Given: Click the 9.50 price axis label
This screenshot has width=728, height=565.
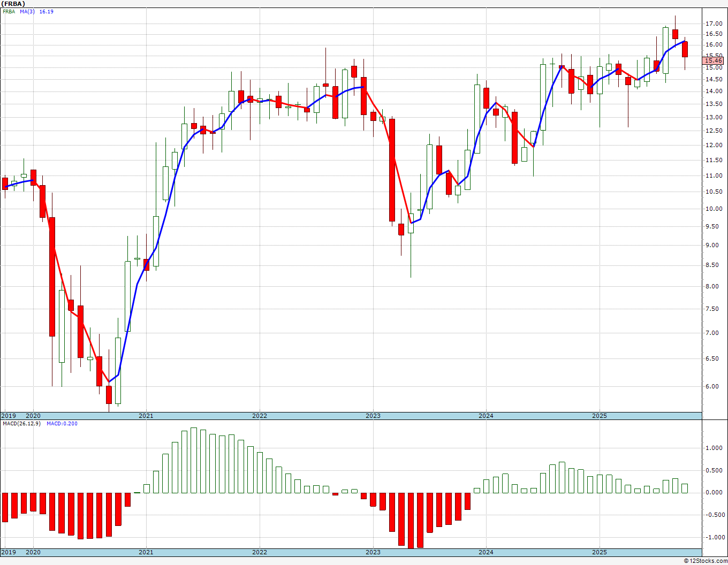Looking at the screenshot, I should pyautogui.click(x=712, y=226).
